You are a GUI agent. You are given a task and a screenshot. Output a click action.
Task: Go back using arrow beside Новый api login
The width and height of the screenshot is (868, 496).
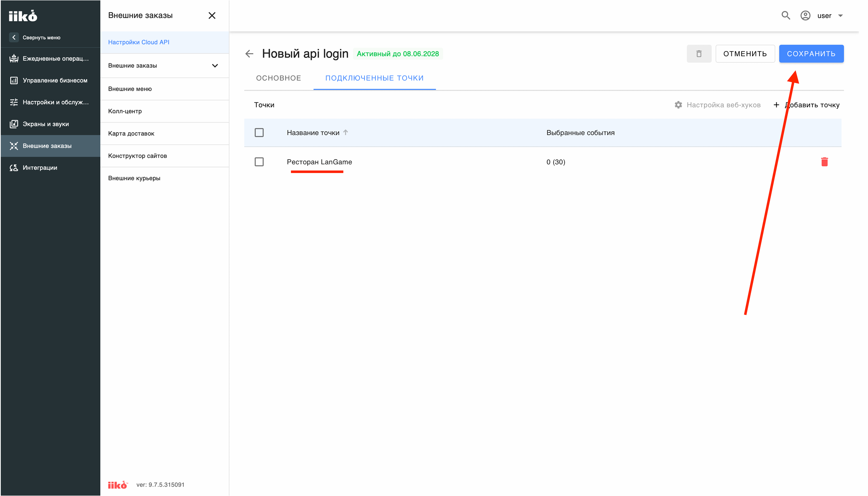(x=249, y=54)
